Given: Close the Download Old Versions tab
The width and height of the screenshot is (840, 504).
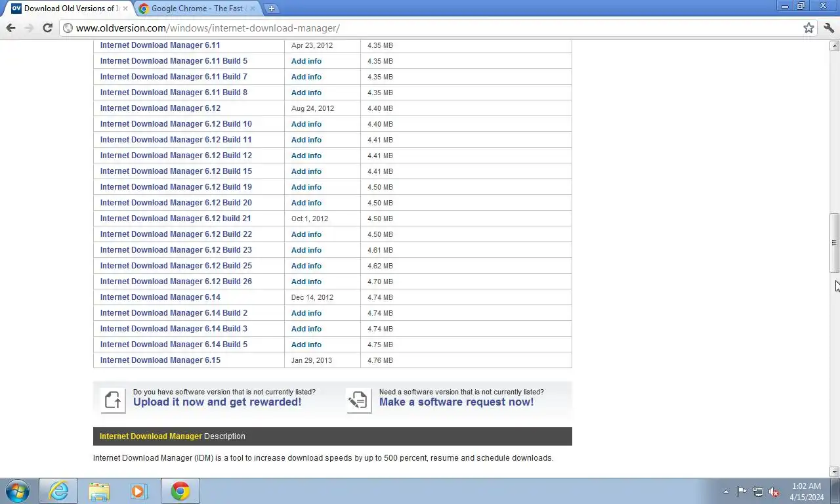Looking at the screenshot, I should coord(125,9).
